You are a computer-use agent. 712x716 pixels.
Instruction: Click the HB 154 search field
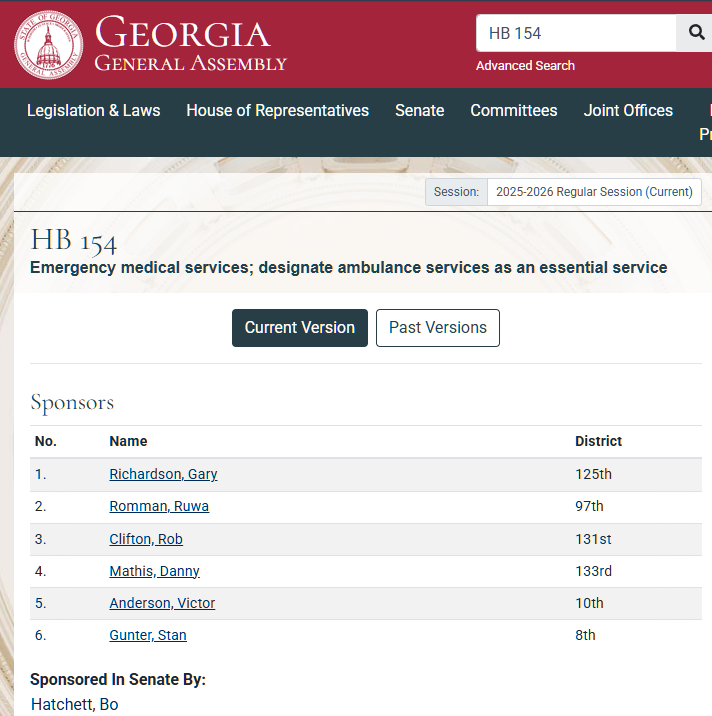(576, 33)
